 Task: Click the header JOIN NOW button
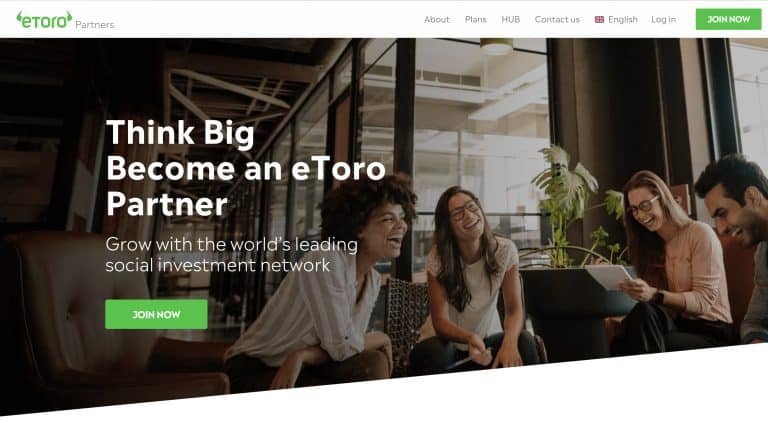728,19
